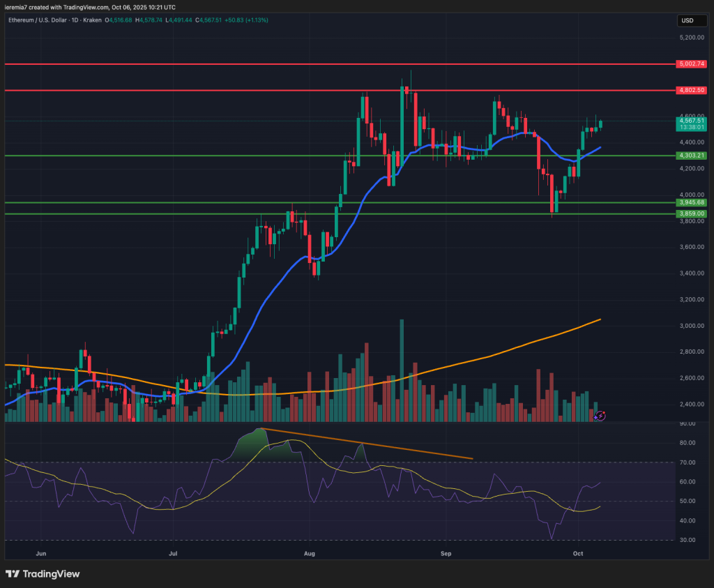Select the 5,002.74 red price label

click(692, 63)
